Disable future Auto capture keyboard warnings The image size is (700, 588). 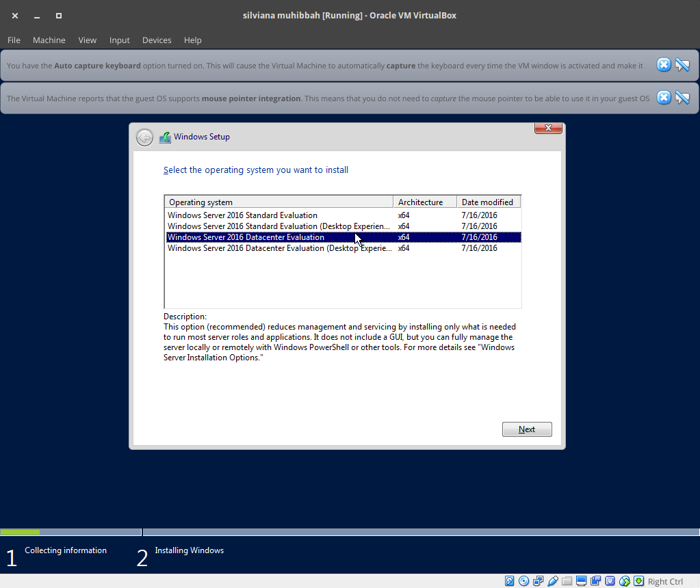[x=682, y=65]
